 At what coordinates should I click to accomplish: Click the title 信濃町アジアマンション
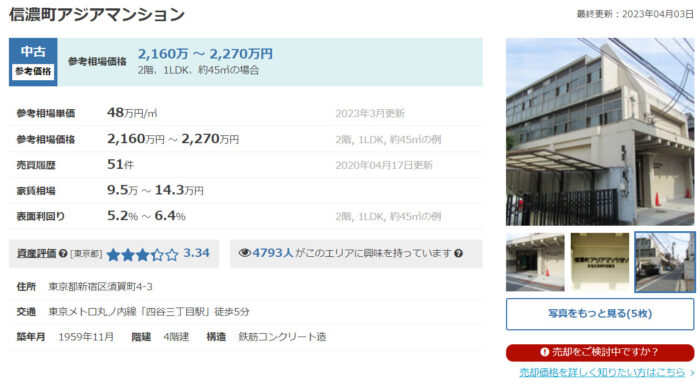point(97,14)
